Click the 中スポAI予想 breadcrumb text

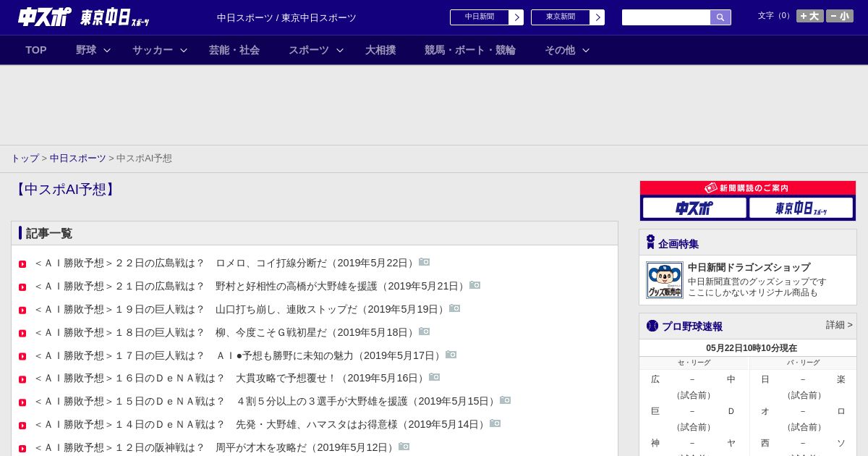tap(144, 159)
